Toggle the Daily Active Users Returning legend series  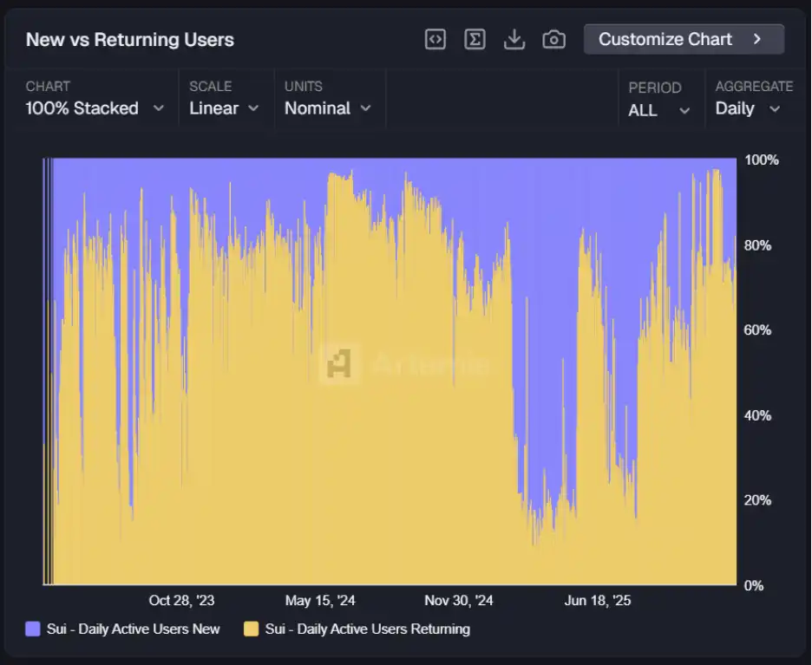click(367, 629)
